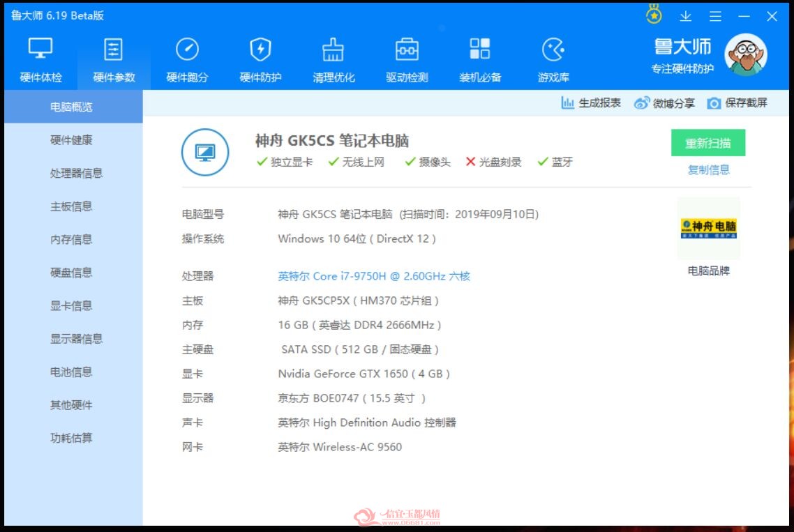The width and height of the screenshot is (794, 532).
Task: Open the hamburger main menu icon
Action: pyautogui.click(x=715, y=16)
